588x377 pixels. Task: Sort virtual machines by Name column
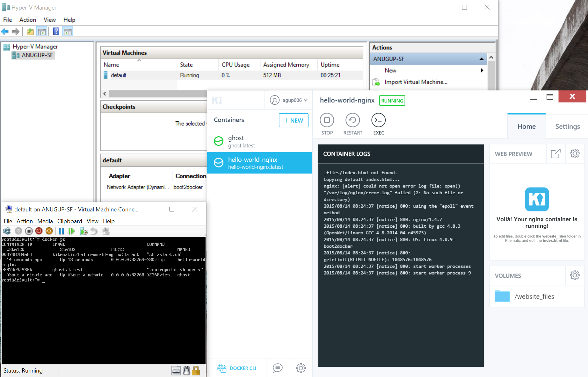click(139, 65)
